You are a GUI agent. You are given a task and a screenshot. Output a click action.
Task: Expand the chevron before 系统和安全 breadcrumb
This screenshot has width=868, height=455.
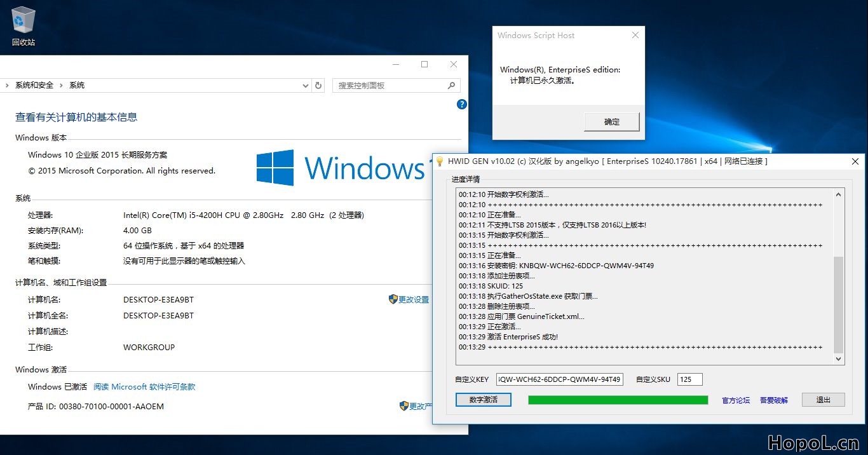point(7,85)
